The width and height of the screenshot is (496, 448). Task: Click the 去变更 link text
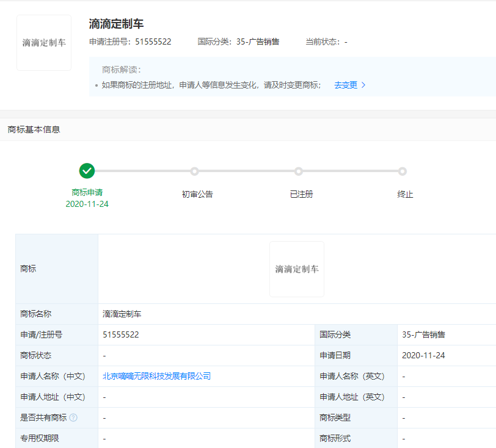click(346, 85)
